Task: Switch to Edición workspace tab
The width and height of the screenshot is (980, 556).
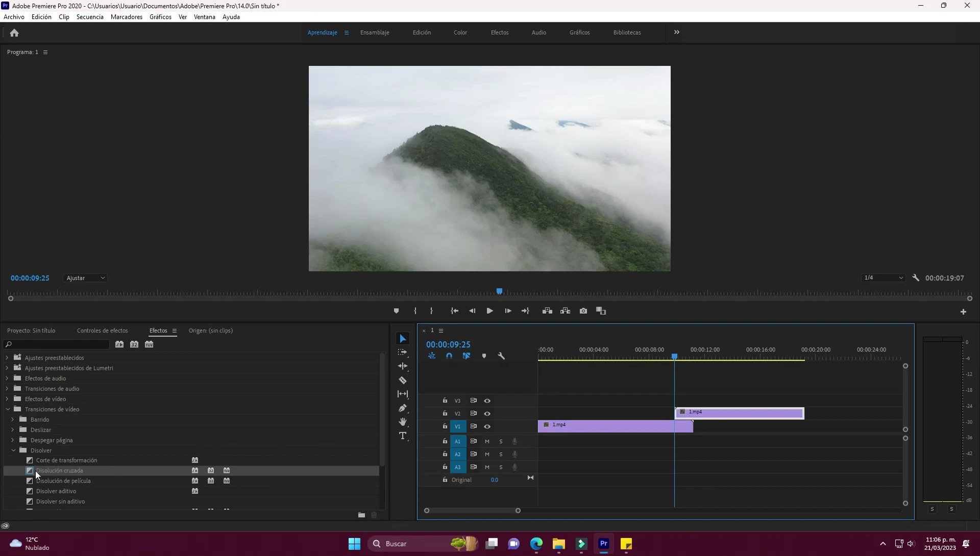Action: pos(422,33)
